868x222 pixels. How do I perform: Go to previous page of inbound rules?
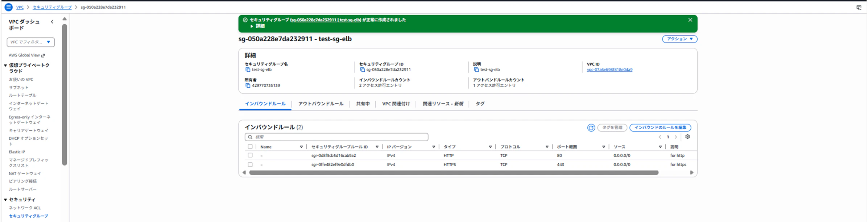pyautogui.click(x=660, y=137)
